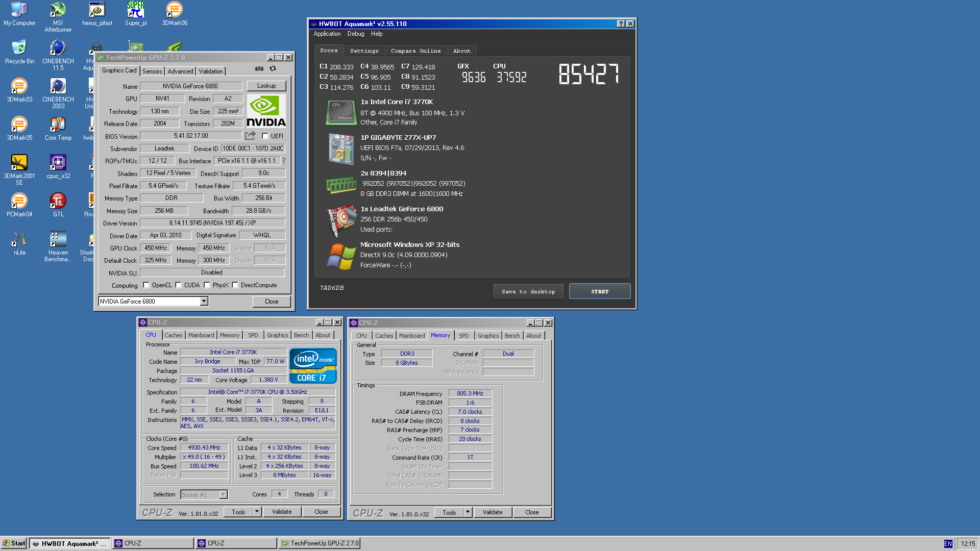Open Graphics tab in right CPU-Z window
This screenshot has height=551, width=980.
488,336
